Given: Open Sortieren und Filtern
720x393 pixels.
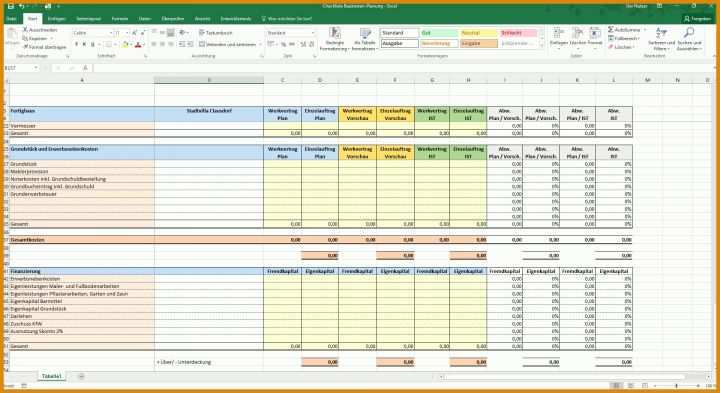Looking at the screenshot, I should coord(661,39).
